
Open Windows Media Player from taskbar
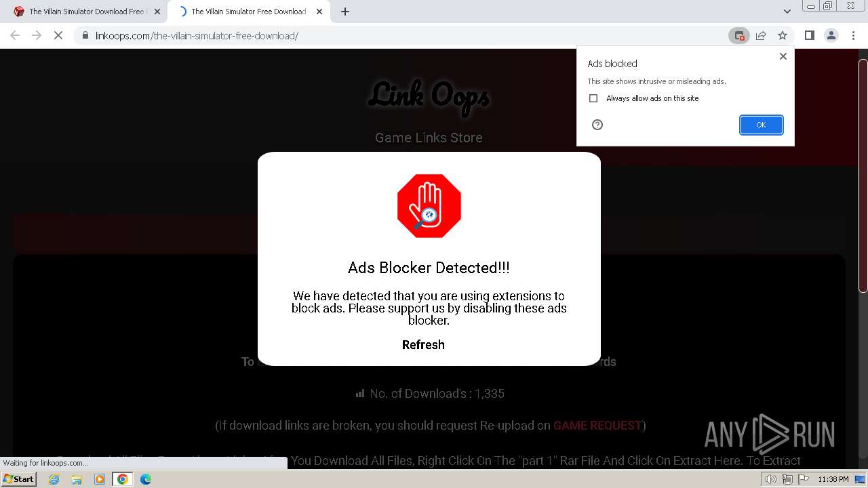[100, 479]
